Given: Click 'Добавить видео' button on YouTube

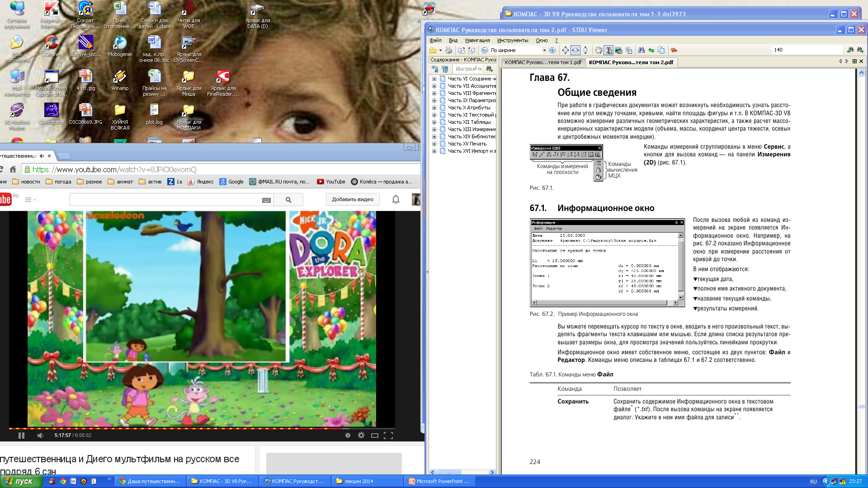Looking at the screenshot, I should 353,199.
